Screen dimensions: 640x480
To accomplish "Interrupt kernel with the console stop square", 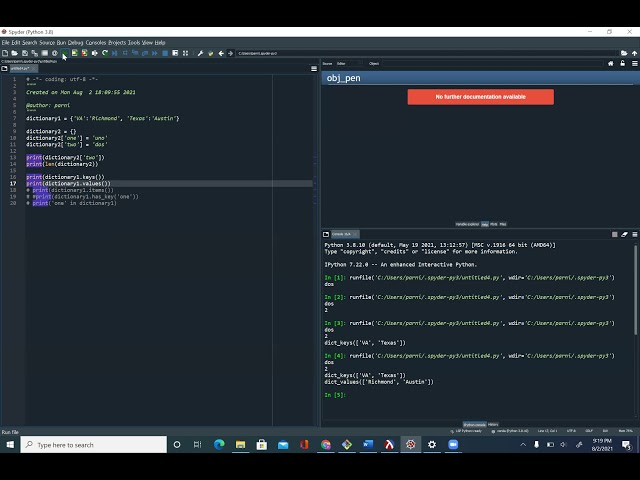I will click(x=615, y=234).
